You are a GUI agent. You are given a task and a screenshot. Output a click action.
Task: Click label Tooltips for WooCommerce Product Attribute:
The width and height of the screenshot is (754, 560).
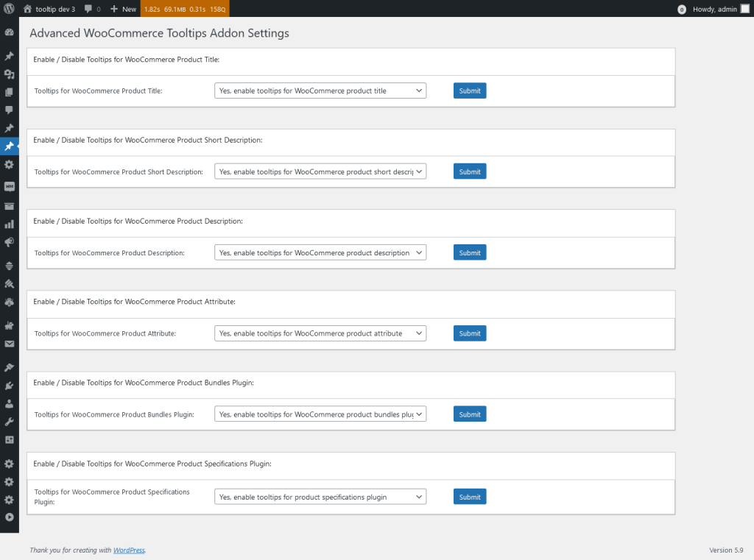point(105,333)
